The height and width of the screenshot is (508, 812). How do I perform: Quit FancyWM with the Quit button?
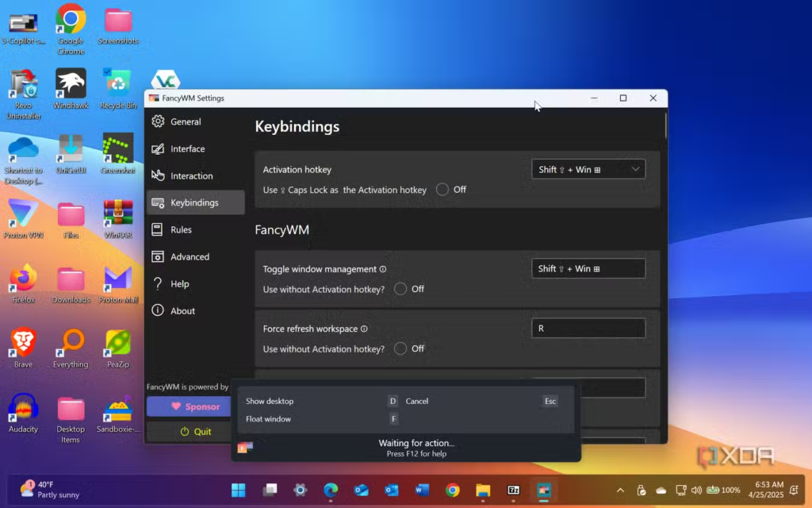tap(189, 431)
